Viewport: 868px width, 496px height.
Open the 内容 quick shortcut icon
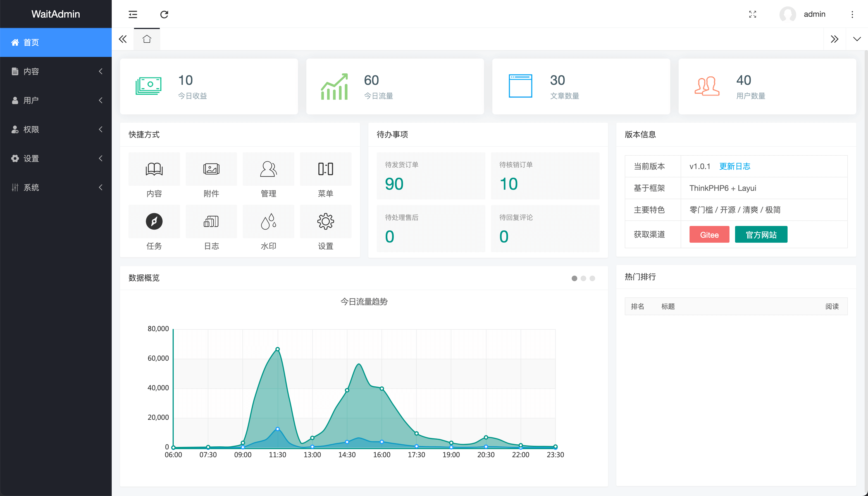(154, 169)
